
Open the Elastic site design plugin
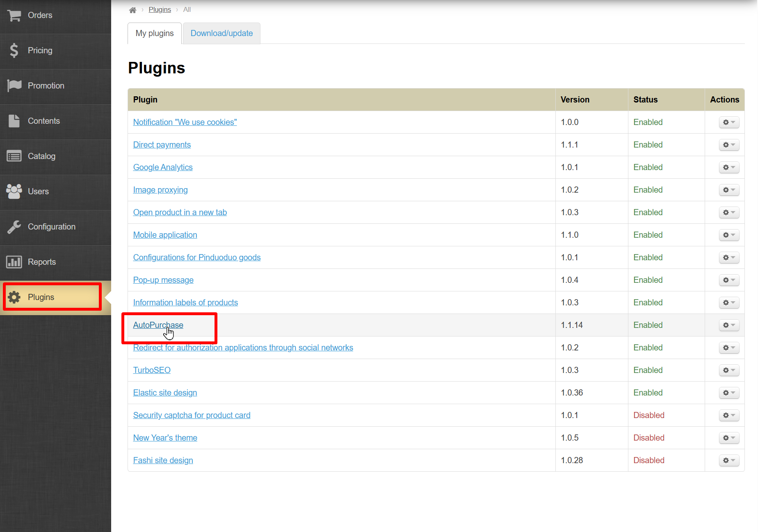165,393
